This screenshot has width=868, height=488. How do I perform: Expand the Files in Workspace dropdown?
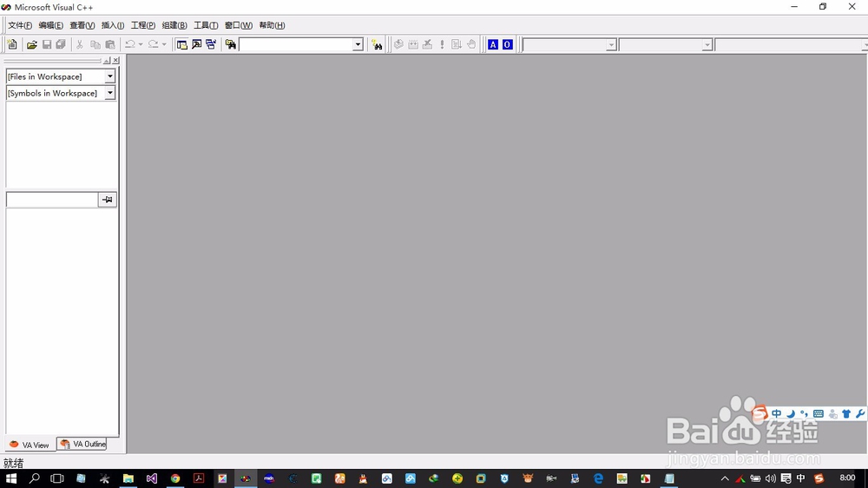click(x=110, y=76)
